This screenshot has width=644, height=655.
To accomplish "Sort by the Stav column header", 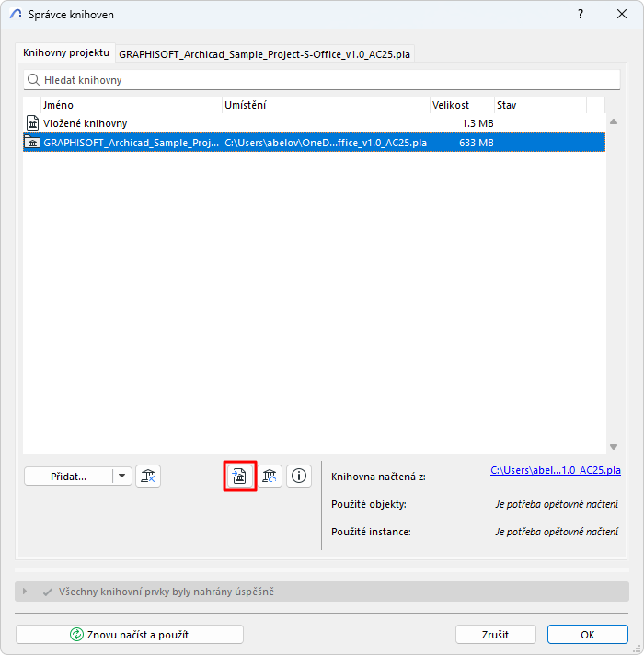I will pyautogui.click(x=540, y=105).
